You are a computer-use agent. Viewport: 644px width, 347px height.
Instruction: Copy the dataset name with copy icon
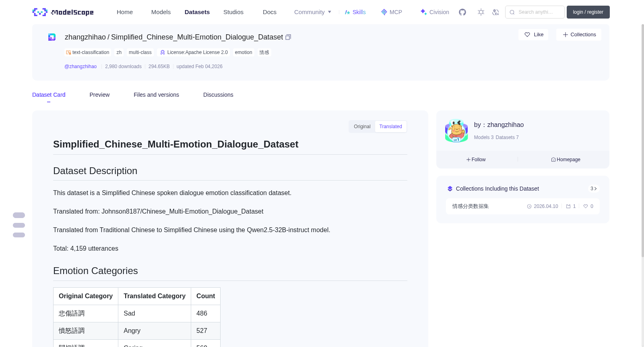coord(288,37)
